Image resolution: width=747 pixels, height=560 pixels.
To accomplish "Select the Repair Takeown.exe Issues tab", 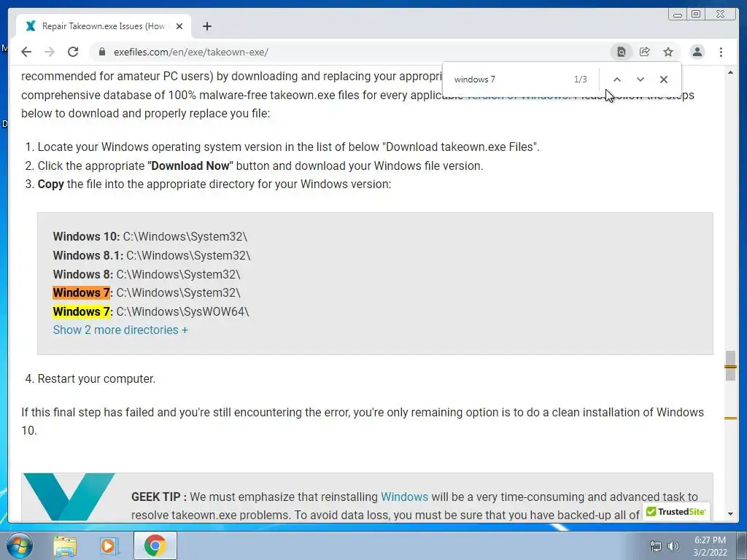I will [104, 26].
